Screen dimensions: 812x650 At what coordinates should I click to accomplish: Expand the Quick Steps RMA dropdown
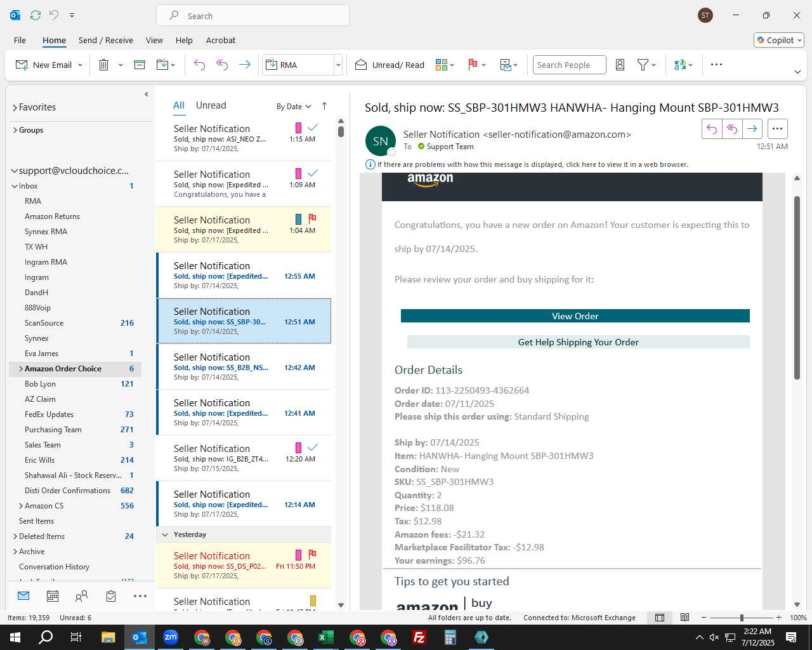point(338,65)
